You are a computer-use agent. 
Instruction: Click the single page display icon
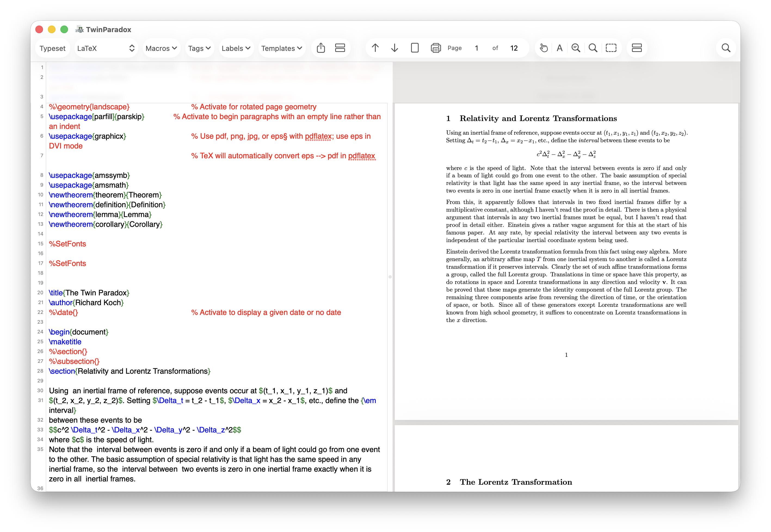pos(415,48)
